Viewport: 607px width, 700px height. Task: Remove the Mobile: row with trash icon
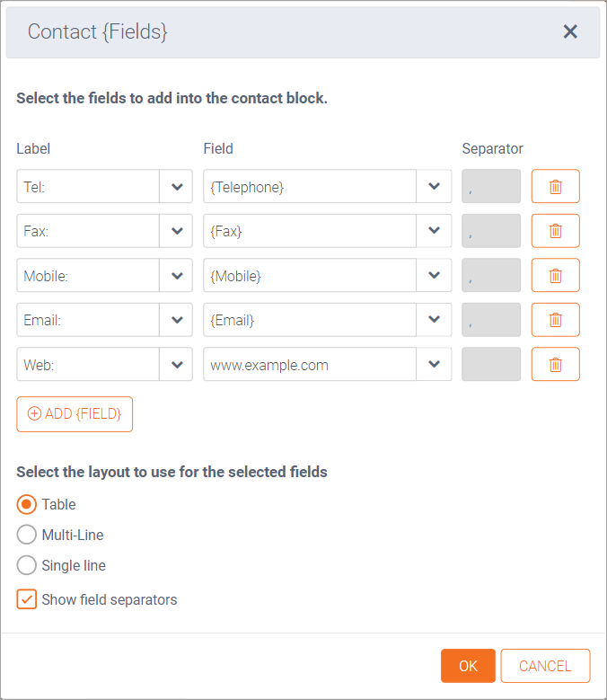555,276
